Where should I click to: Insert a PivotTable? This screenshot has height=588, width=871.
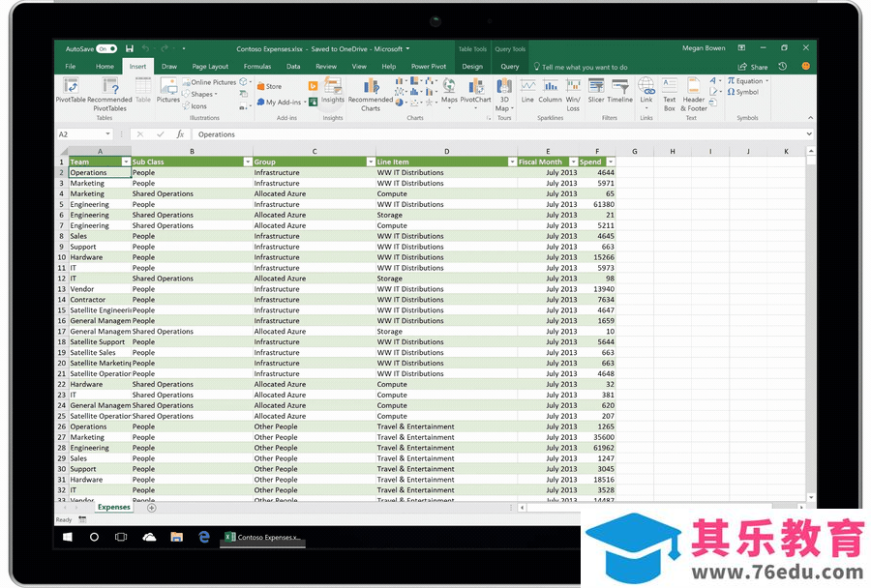71,91
